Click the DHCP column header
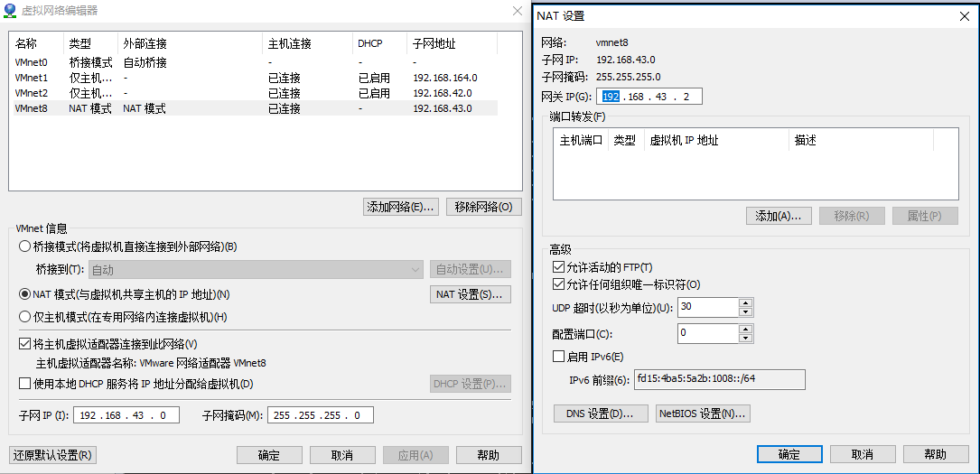This screenshot has width=980, height=474. tap(379, 43)
